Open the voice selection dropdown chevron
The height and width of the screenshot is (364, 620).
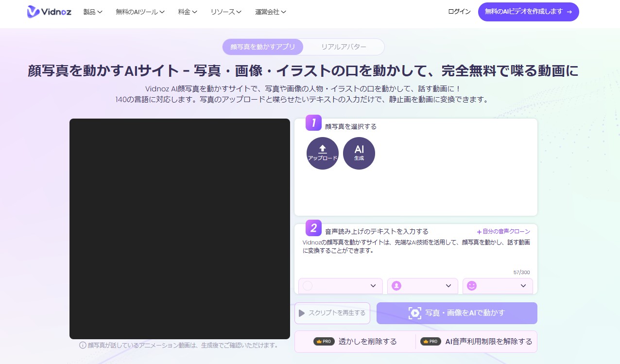tap(448, 286)
